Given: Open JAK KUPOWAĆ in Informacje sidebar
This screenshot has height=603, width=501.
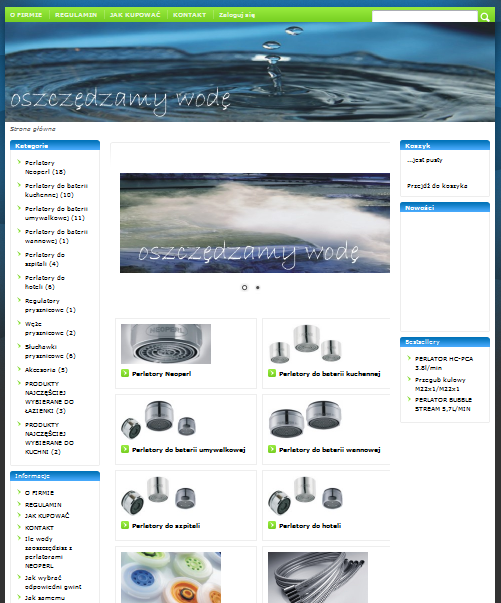Looking at the screenshot, I should (x=47, y=516).
